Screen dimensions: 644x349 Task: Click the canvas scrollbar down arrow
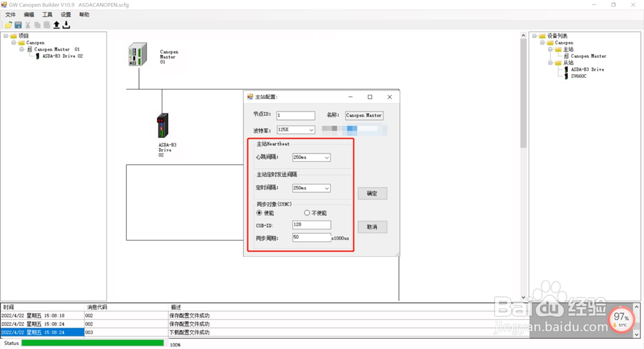pyautogui.click(x=523, y=297)
